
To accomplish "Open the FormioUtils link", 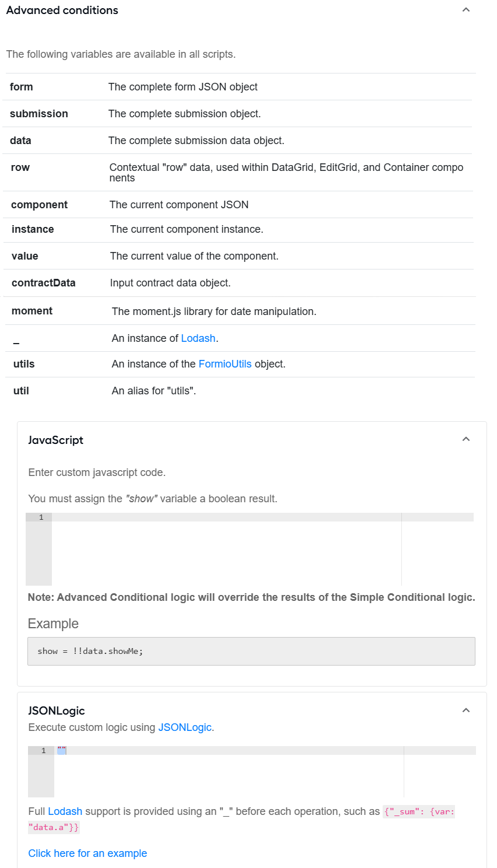I will pyautogui.click(x=225, y=364).
